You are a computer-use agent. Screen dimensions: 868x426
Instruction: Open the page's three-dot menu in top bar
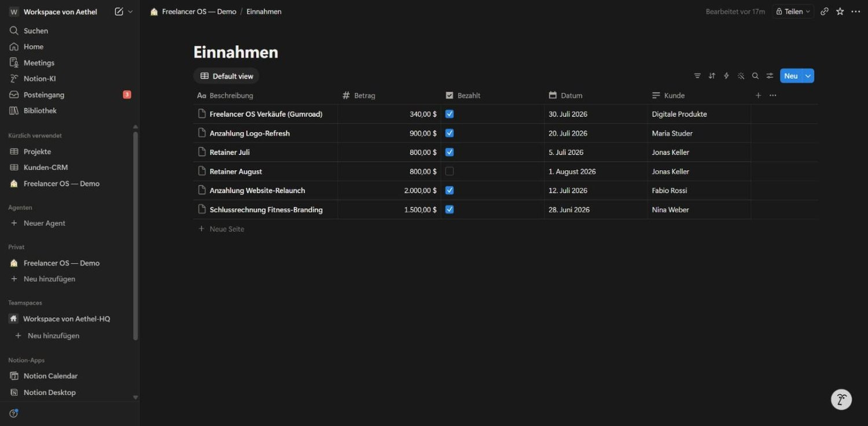[x=856, y=12]
